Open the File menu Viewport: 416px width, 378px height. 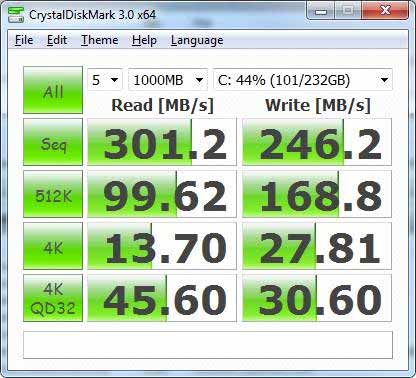24,40
